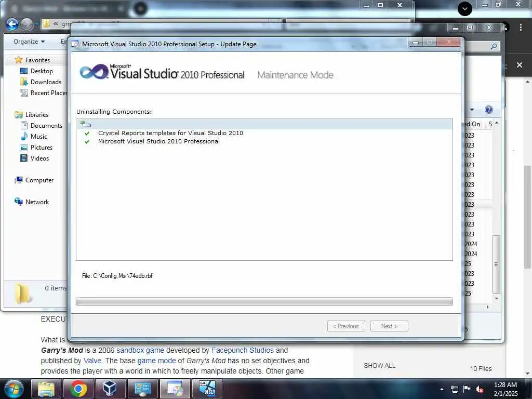Open the view options dropdown arrow near help
Image resolution: width=532 pixels, height=399 pixels.
[x=472, y=110]
